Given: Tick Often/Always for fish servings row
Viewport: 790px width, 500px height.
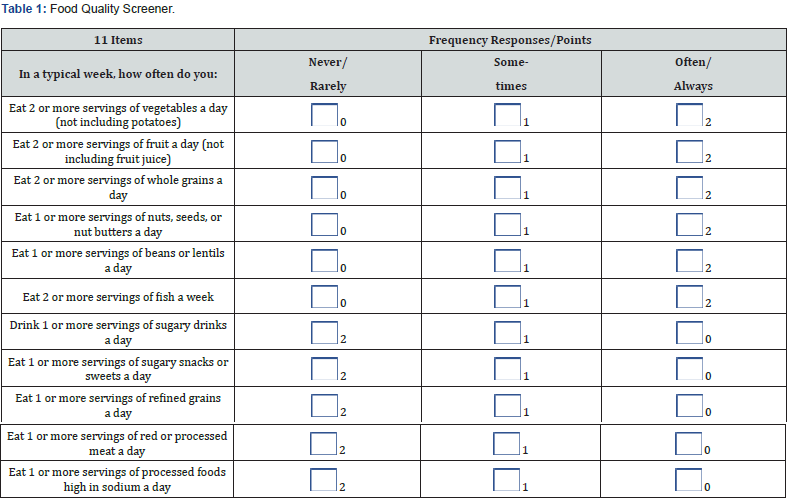Looking at the screenshot, I should (x=689, y=296).
